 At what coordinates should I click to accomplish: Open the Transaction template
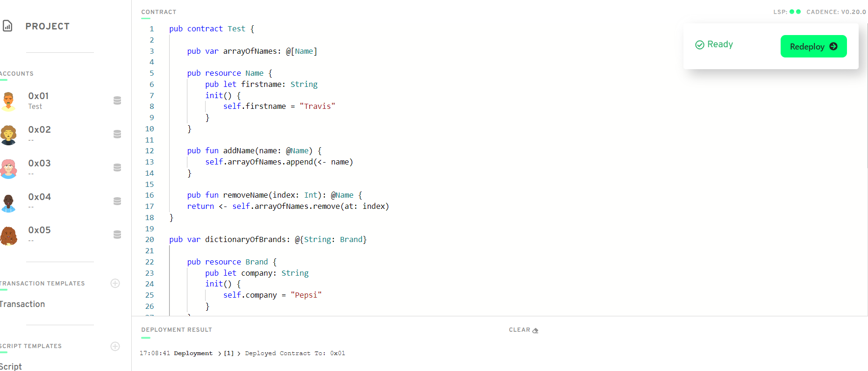click(x=22, y=304)
